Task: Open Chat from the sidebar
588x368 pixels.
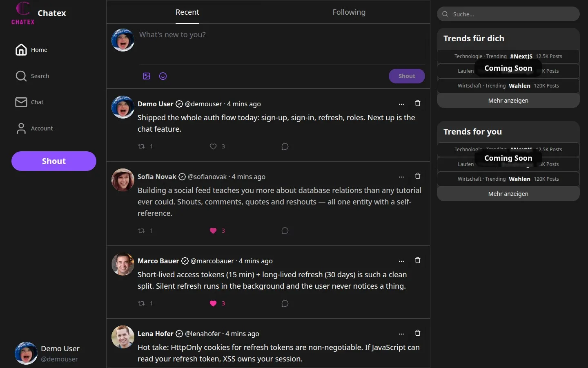Action: point(29,102)
